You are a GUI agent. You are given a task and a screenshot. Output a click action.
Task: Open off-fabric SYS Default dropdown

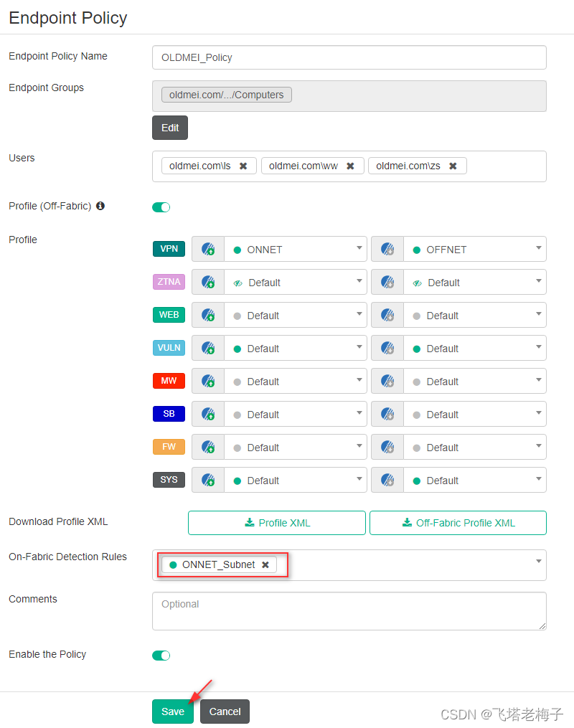click(474, 480)
